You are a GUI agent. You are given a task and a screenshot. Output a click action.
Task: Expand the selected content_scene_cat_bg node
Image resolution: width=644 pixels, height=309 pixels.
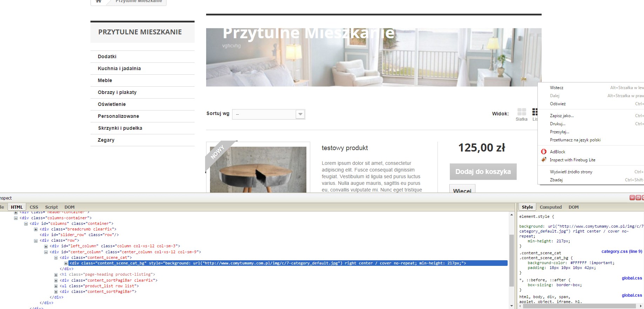point(66,263)
